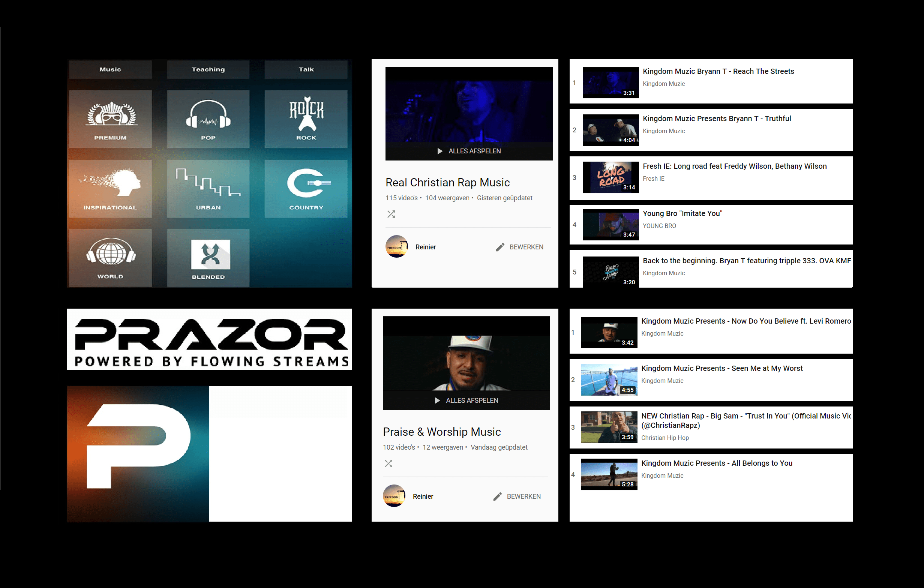This screenshot has height=588, width=924.
Task: Open Imitate You video thumbnail
Action: [610, 225]
